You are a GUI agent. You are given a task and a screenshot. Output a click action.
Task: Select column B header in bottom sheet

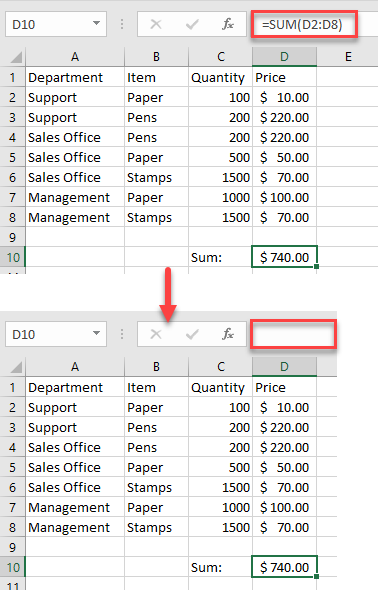(156, 367)
